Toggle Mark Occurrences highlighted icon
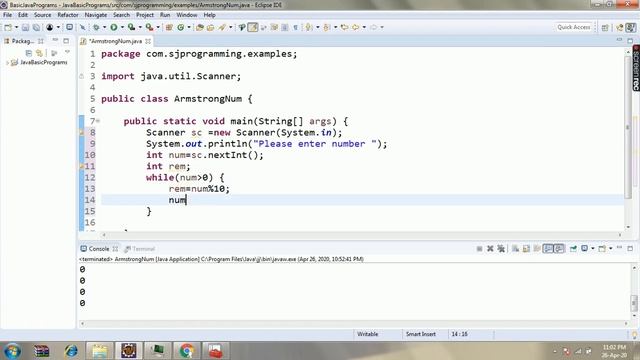 [x=253, y=27]
